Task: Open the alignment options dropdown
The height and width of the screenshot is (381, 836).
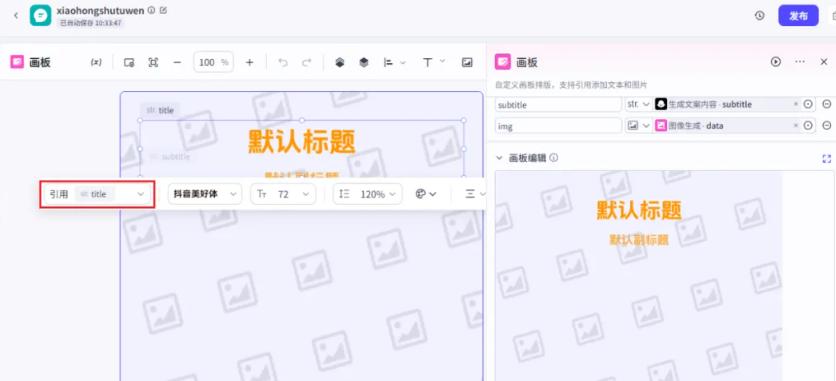Action: (395, 62)
